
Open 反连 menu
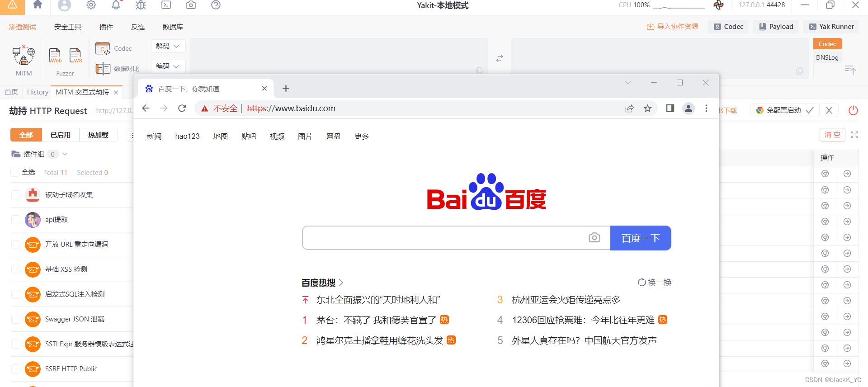(x=138, y=27)
